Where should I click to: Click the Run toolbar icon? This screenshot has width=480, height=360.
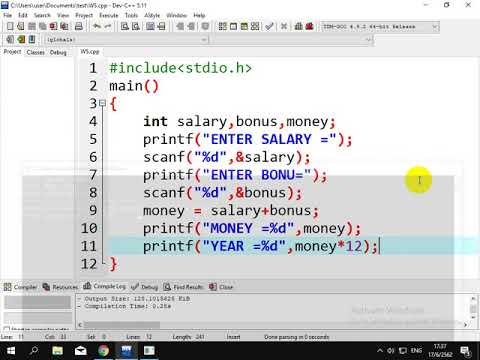coord(233,26)
